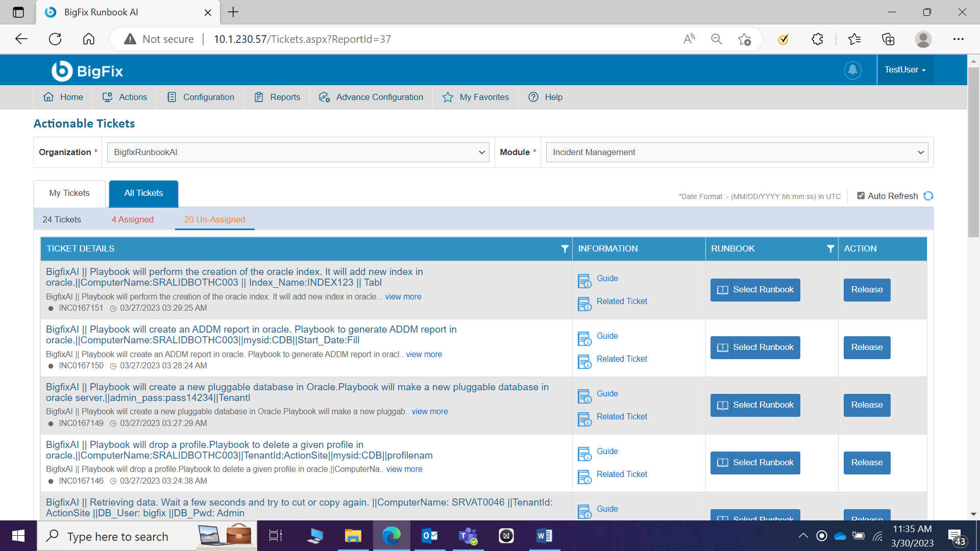Click Related Ticket icon for INC0167150
The height and width of the screenshot is (551, 980).
(584, 361)
